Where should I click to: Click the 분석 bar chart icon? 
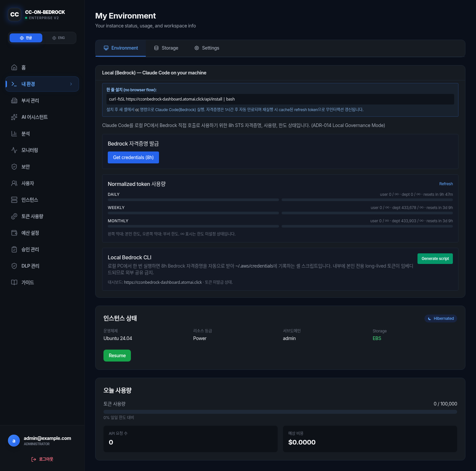pos(14,134)
